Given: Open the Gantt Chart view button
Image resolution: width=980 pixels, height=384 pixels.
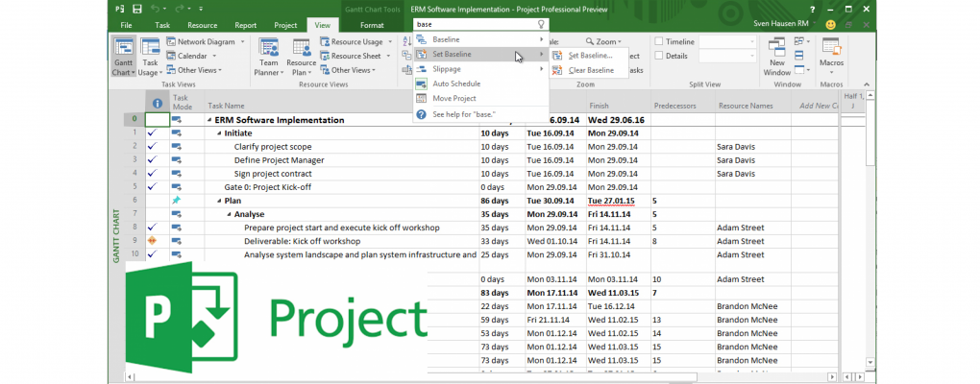Looking at the screenshot, I should 123,57.
